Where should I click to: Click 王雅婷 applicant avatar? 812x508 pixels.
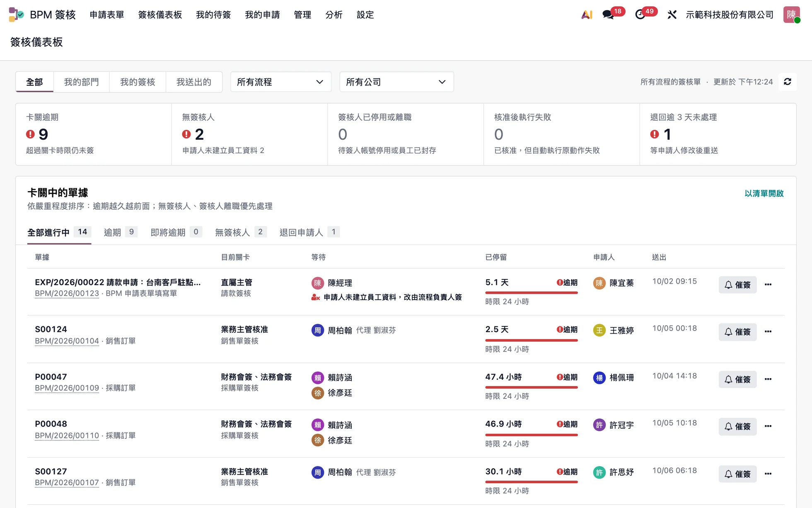tap(599, 331)
